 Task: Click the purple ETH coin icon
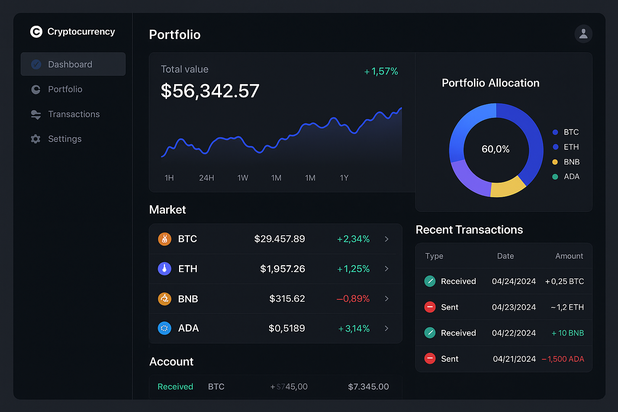tap(164, 269)
